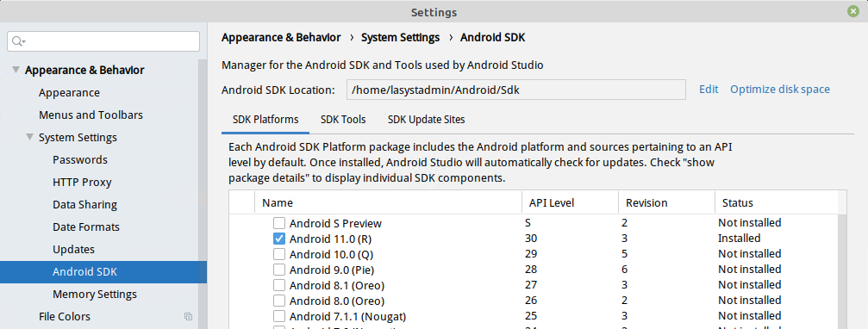
Task: Click the Android SDK breadcrumb
Action: tap(493, 38)
